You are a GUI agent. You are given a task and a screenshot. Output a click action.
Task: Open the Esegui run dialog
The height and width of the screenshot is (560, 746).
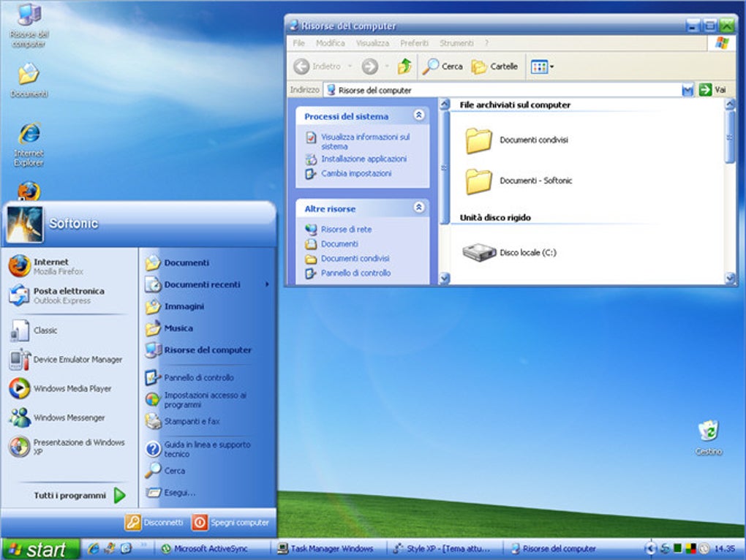pyautogui.click(x=170, y=493)
